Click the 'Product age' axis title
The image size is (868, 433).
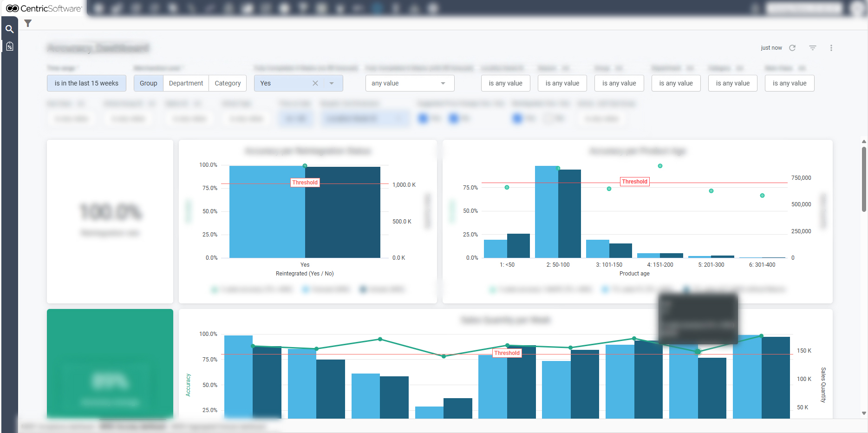[x=634, y=274]
